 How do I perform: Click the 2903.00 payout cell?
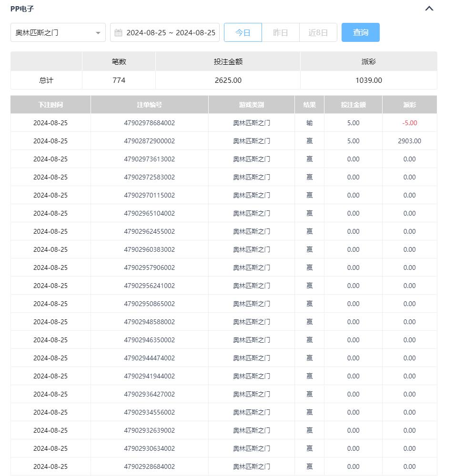click(x=409, y=141)
